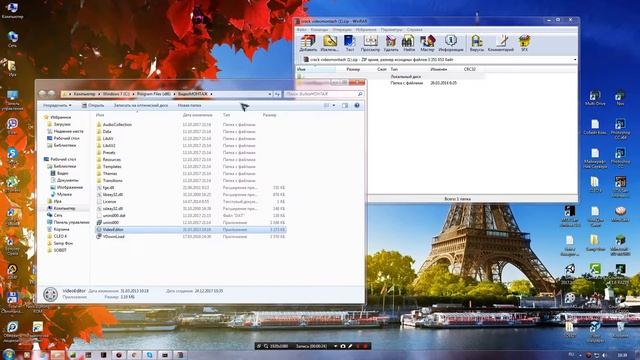Click the Открыть button in Explorer toolbar
Image resolution: width=640 pixels, height=360 pixels.
pyautogui.click(x=93, y=105)
